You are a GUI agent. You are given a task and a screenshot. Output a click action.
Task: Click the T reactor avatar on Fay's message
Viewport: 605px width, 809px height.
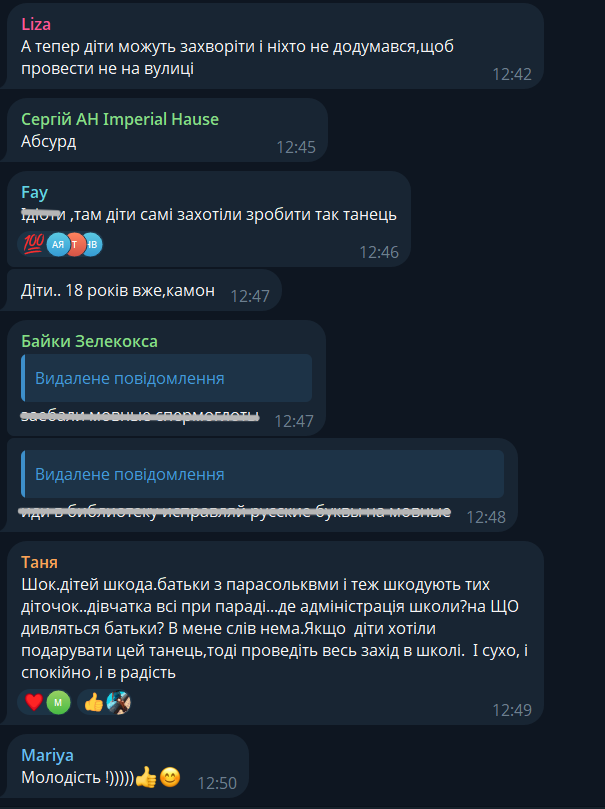[75, 245]
